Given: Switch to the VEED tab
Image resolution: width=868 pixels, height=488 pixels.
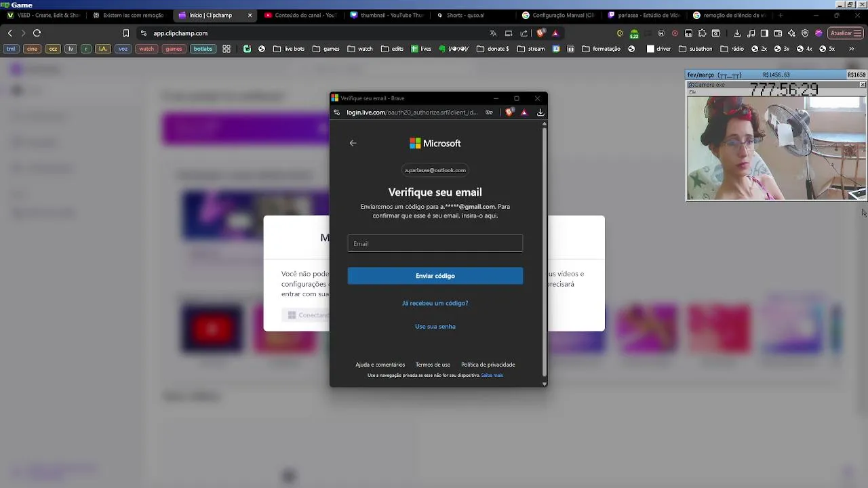Looking at the screenshot, I should (44, 15).
